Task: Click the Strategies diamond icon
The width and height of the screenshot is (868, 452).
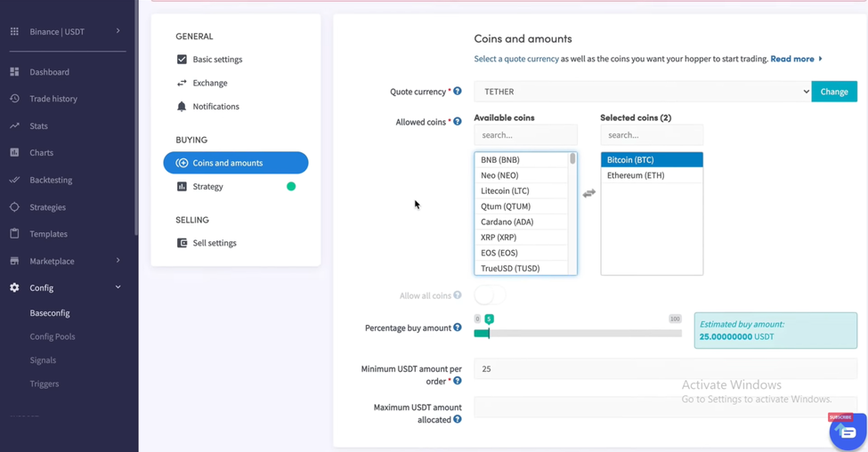Action: pos(14,207)
